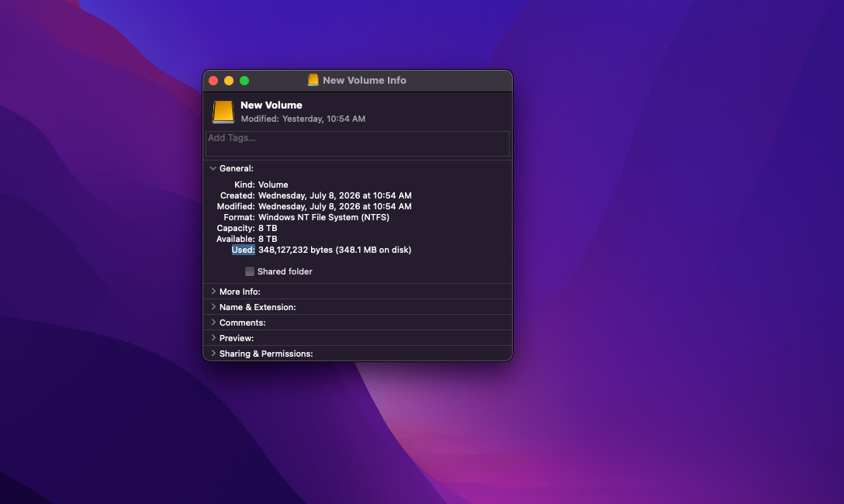
Task: Click the Add Tags field
Action: [358, 143]
